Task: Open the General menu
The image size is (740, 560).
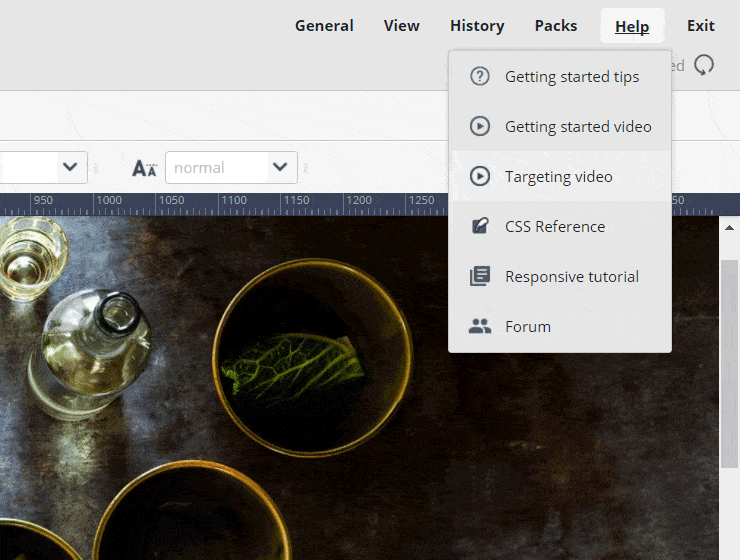Action: click(x=324, y=26)
